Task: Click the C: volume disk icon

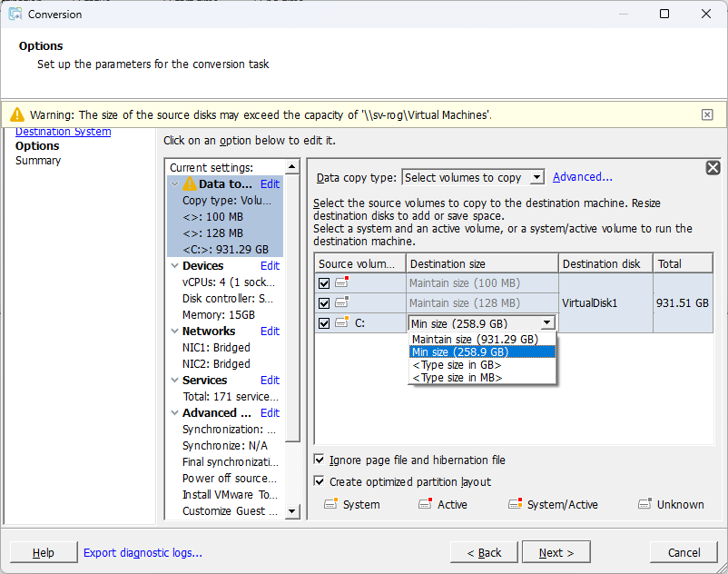Action: [x=342, y=322]
